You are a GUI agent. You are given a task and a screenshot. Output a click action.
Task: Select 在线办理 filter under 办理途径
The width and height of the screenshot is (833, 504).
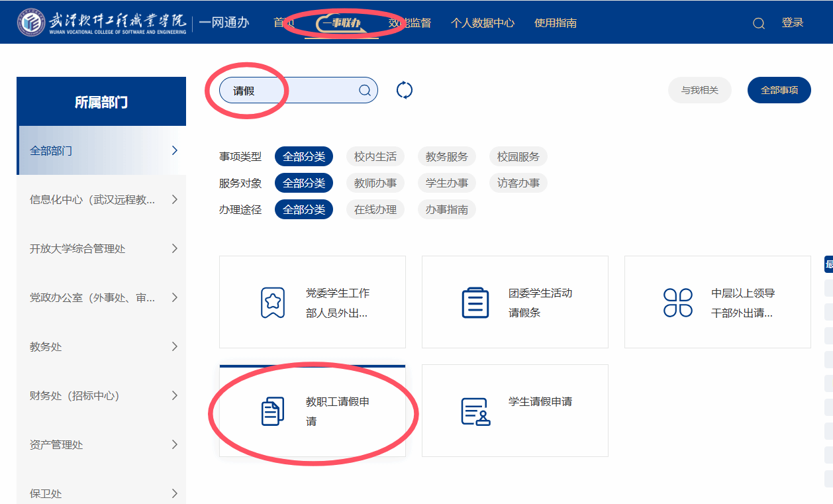pyautogui.click(x=375, y=210)
